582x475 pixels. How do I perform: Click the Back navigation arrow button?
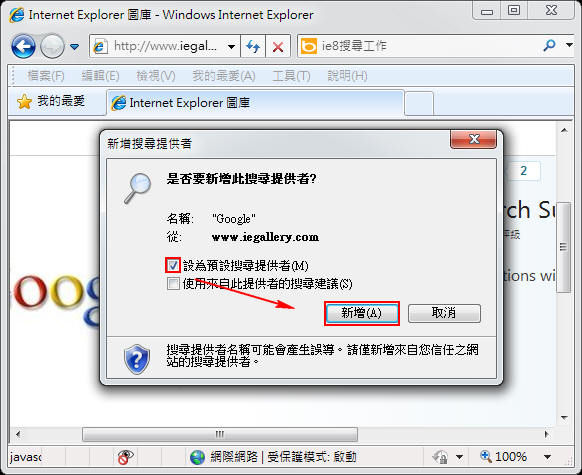pos(23,46)
